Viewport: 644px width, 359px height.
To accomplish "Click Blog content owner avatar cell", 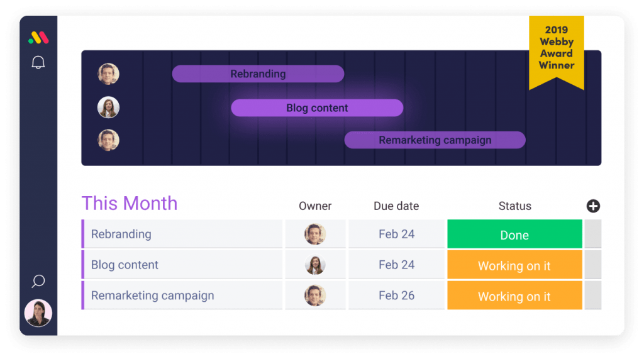I will pyautogui.click(x=315, y=265).
